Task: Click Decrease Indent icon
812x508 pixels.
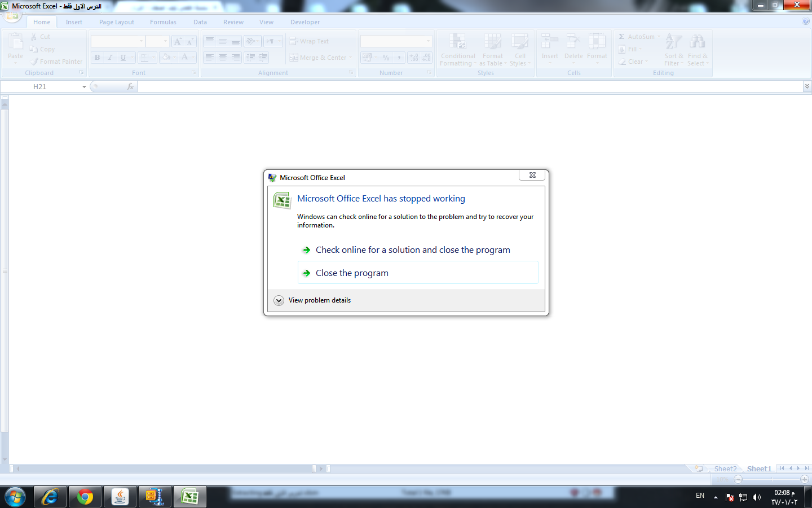Action: tap(250, 58)
